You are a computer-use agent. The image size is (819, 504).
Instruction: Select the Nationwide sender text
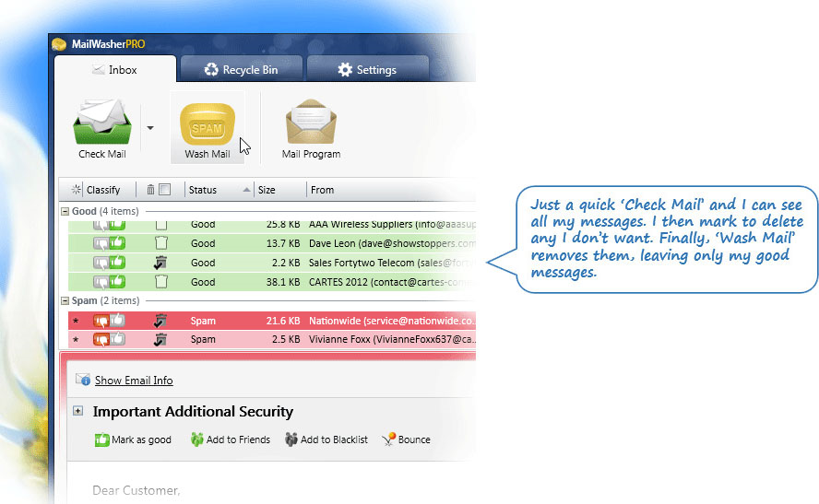pos(392,321)
